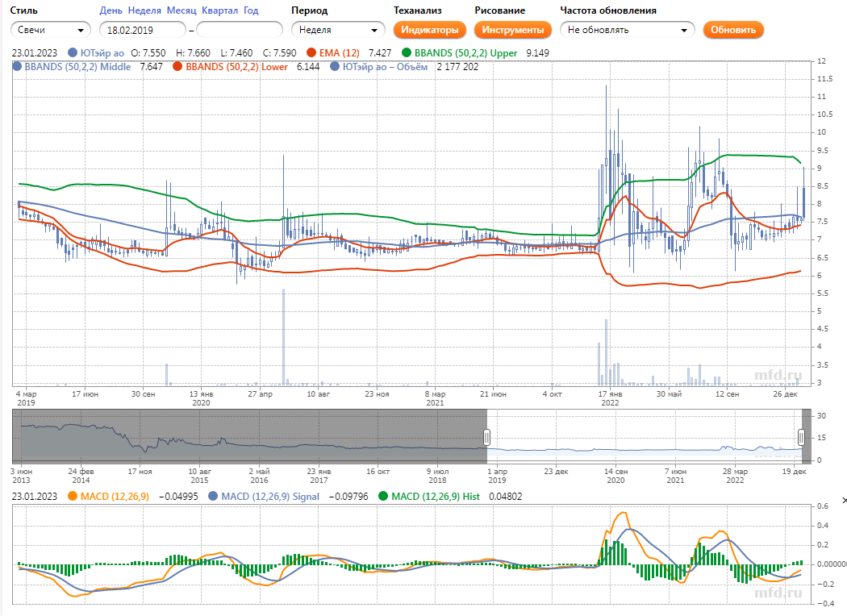This screenshot has width=847, height=616.
Task: Click the ЮТэйр ао Объём legend circle
Action: pos(335,67)
